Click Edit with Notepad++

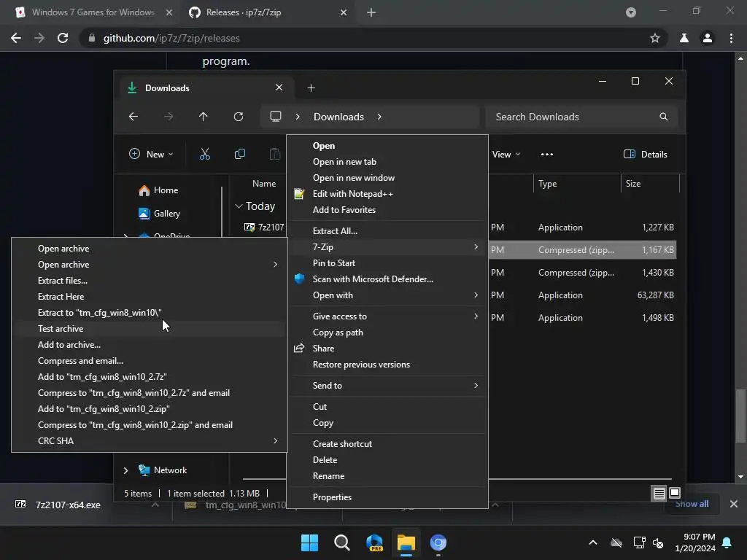click(x=352, y=194)
